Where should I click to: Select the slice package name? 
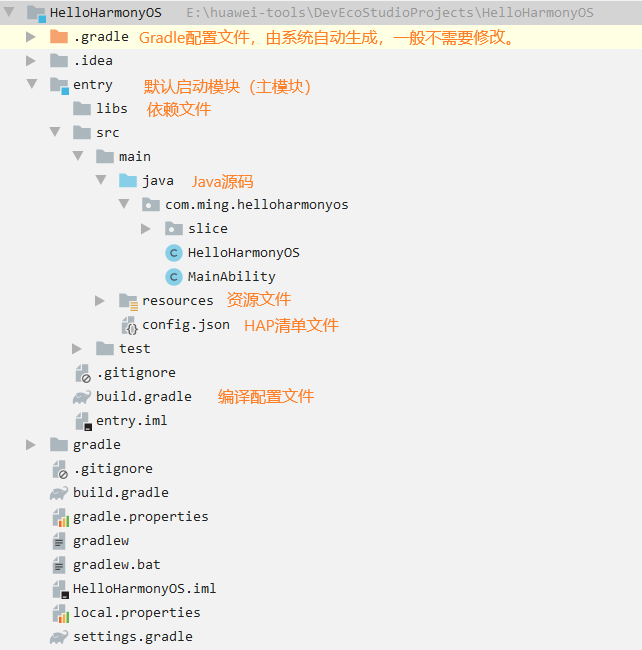[208, 228]
